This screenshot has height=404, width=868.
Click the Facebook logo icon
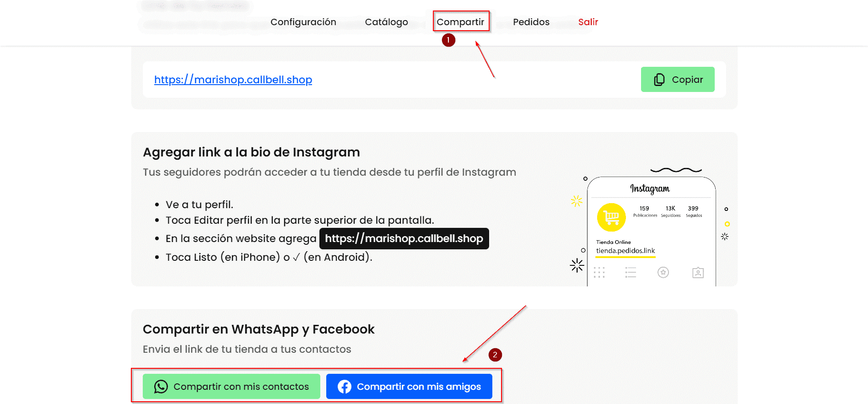tap(345, 387)
